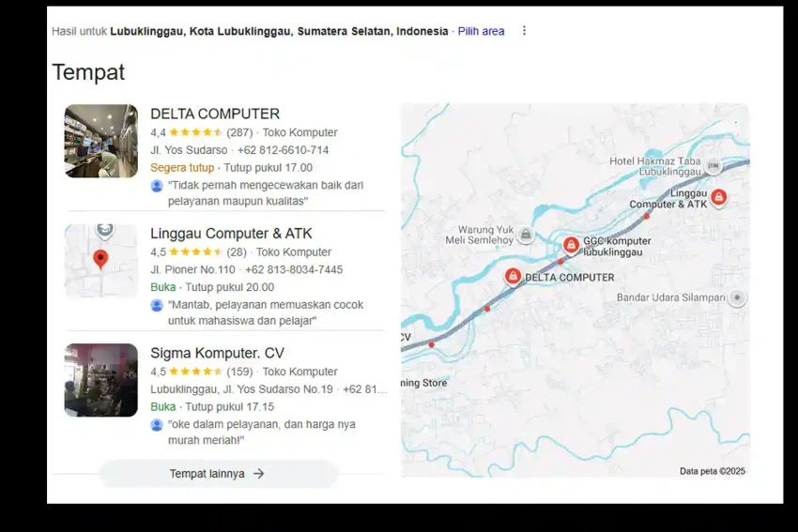This screenshot has width=798, height=532.
Task: Click the Data peta ©2025 attribution
Action: pos(712,471)
